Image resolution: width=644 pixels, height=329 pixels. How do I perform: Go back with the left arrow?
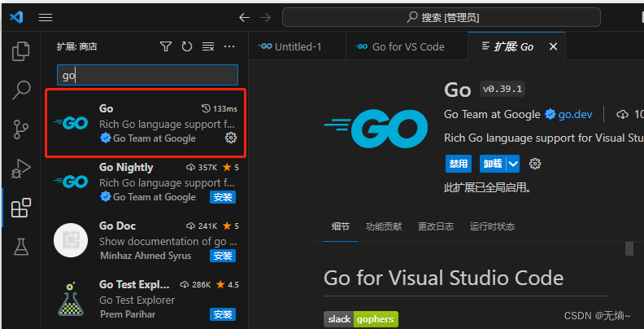coord(245,17)
